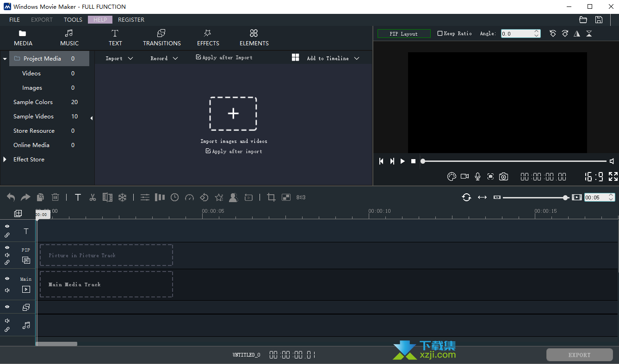Click the speedometer speed icon
This screenshot has height=364, width=619.
189,197
